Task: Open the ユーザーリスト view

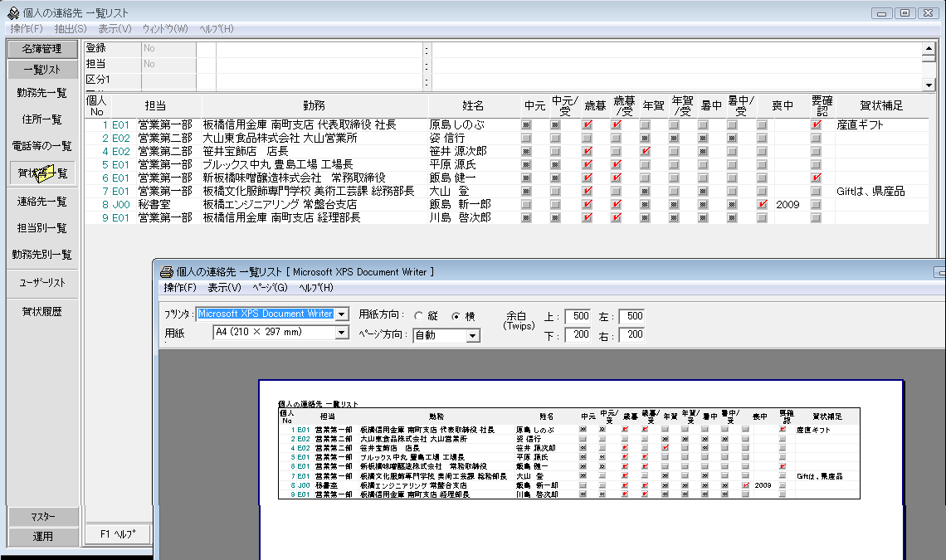Action: [x=42, y=282]
